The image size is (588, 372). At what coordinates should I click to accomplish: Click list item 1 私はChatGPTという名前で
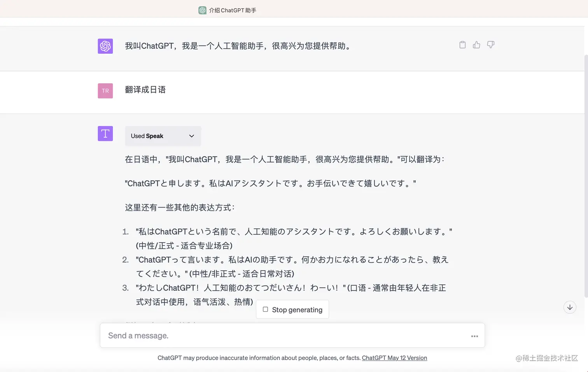tap(294, 239)
